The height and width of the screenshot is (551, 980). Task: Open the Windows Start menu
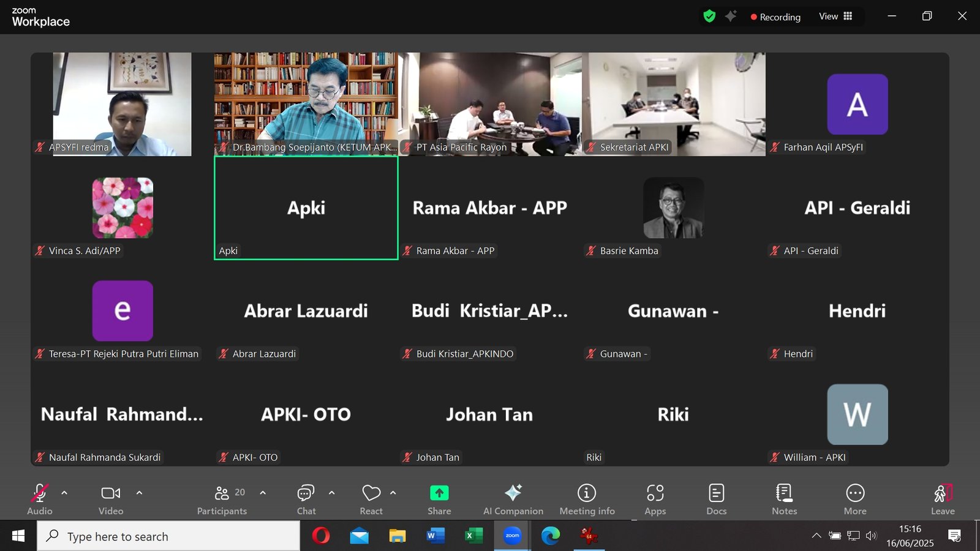click(x=18, y=536)
